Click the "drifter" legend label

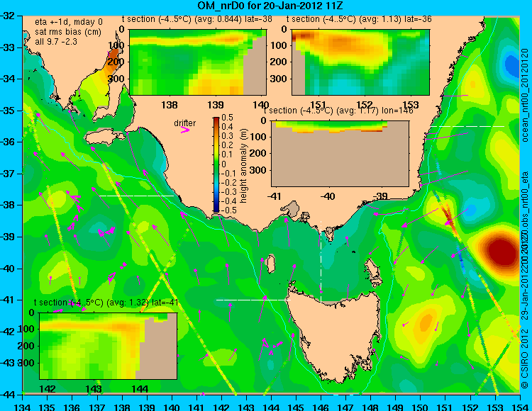pyautogui.click(x=185, y=123)
